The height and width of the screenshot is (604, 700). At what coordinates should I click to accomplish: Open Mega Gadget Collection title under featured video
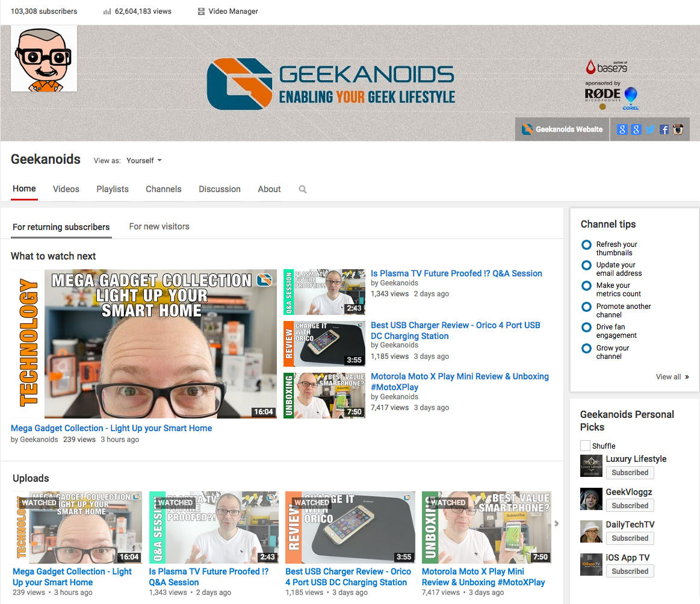[111, 428]
